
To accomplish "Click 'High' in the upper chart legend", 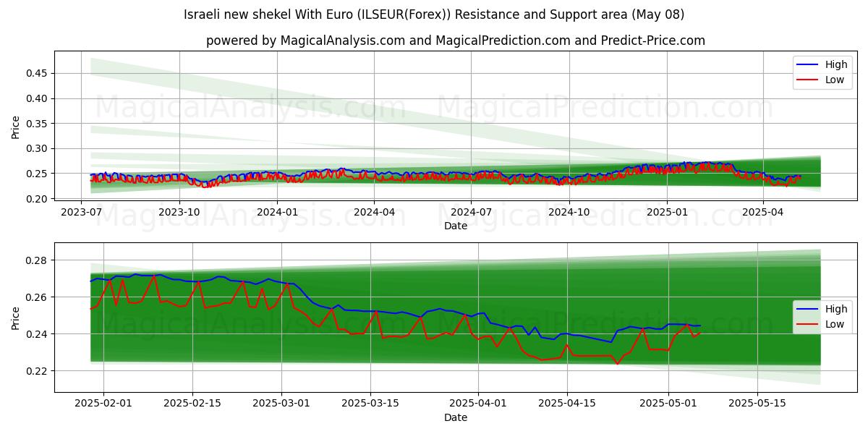I will pyautogui.click(x=836, y=64).
